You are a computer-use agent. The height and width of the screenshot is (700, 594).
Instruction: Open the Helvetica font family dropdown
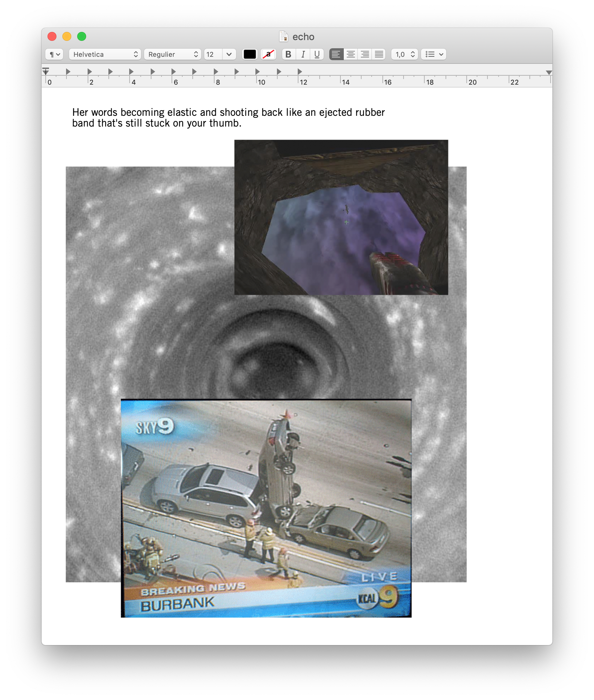coord(105,54)
